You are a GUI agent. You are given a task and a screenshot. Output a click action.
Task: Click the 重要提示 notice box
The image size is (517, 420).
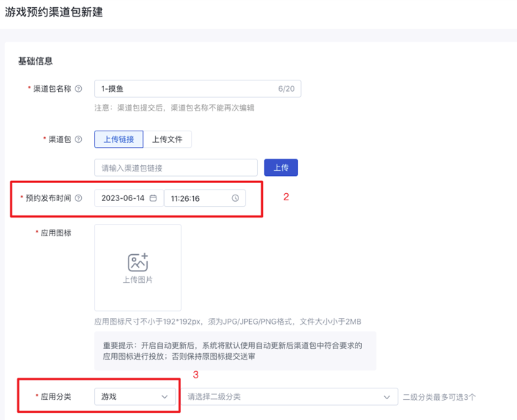pyautogui.click(x=235, y=351)
